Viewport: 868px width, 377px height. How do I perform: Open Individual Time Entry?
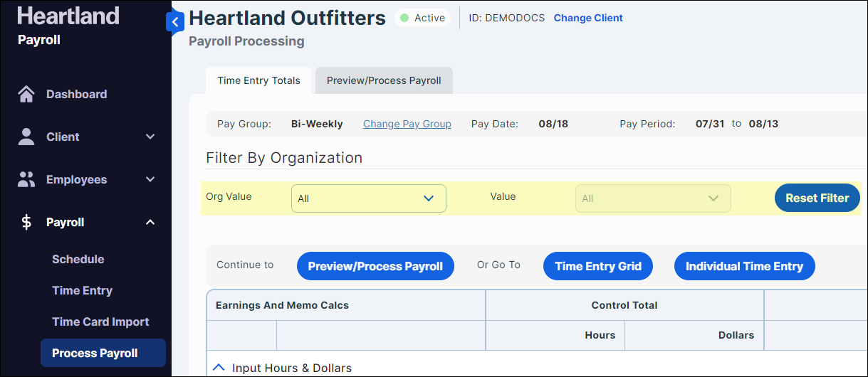[744, 266]
